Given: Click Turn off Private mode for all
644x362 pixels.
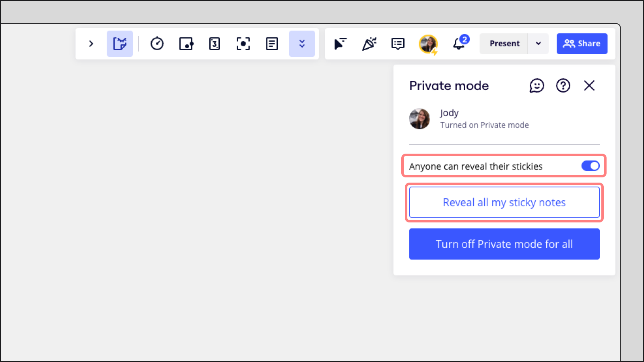Looking at the screenshot, I should click(504, 244).
